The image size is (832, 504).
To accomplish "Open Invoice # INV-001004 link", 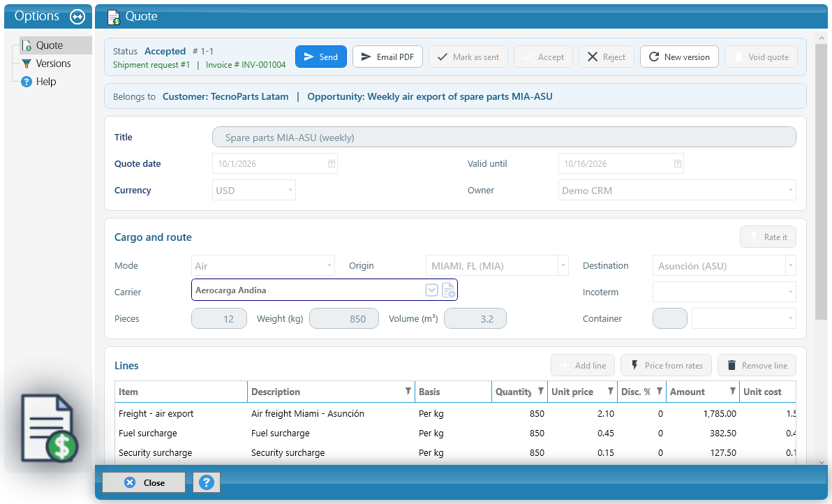I will pyautogui.click(x=246, y=65).
